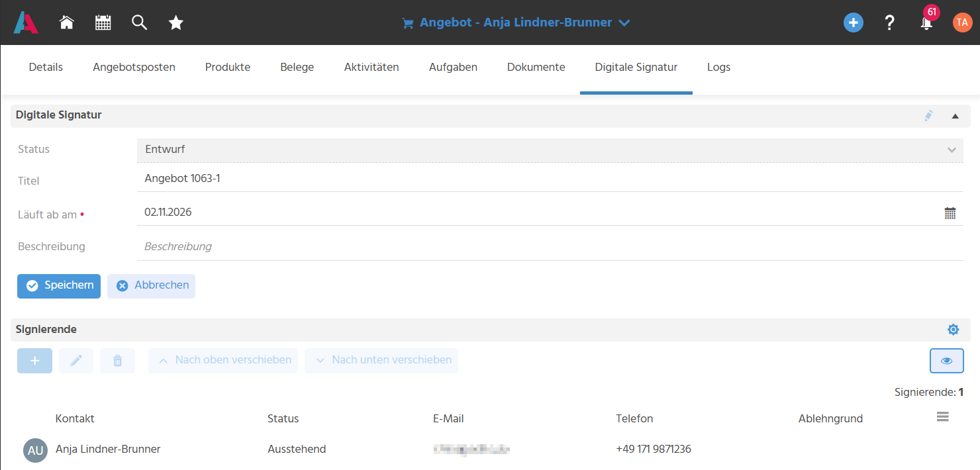The height and width of the screenshot is (470, 980).
Task: Open the TA user avatar menu
Action: (x=962, y=23)
